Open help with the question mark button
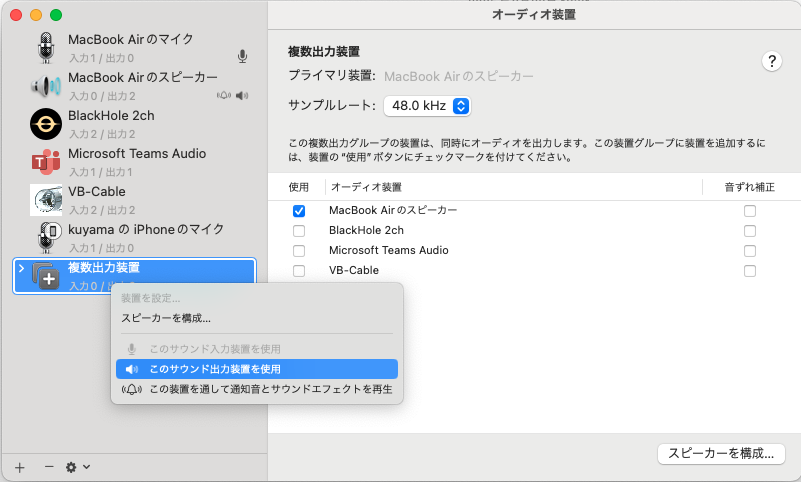801x482 pixels. point(772,61)
